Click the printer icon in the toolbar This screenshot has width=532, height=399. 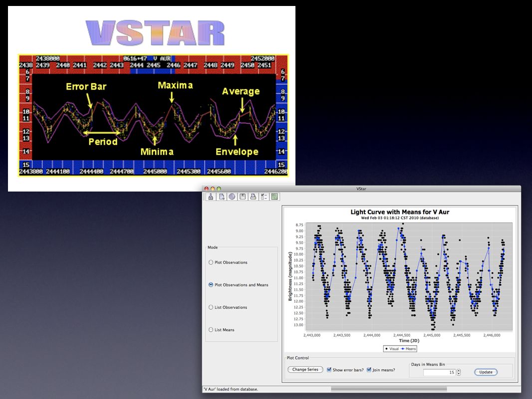tap(253, 197)
